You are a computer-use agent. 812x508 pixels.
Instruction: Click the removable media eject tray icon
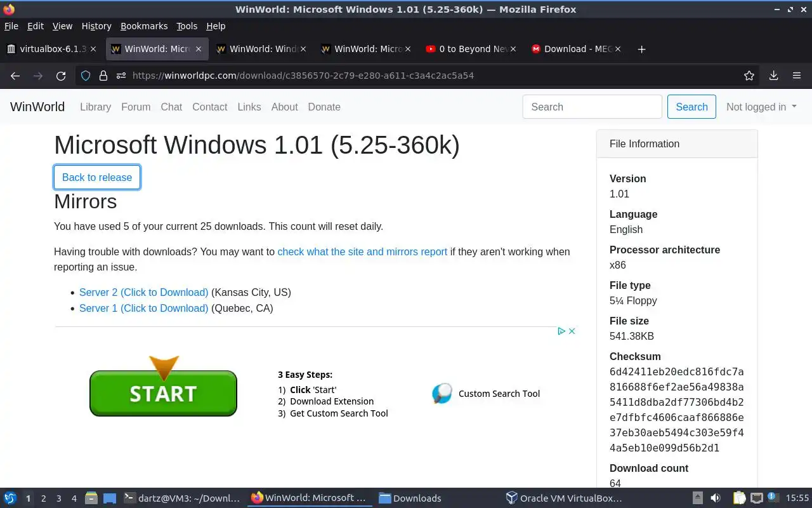click(697, 498)
